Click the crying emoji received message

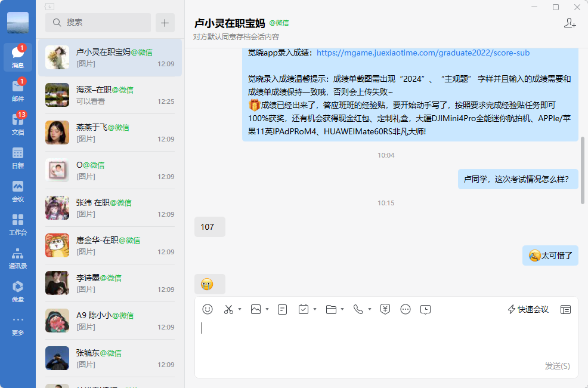pyautogui.click(x=210, y=284)
